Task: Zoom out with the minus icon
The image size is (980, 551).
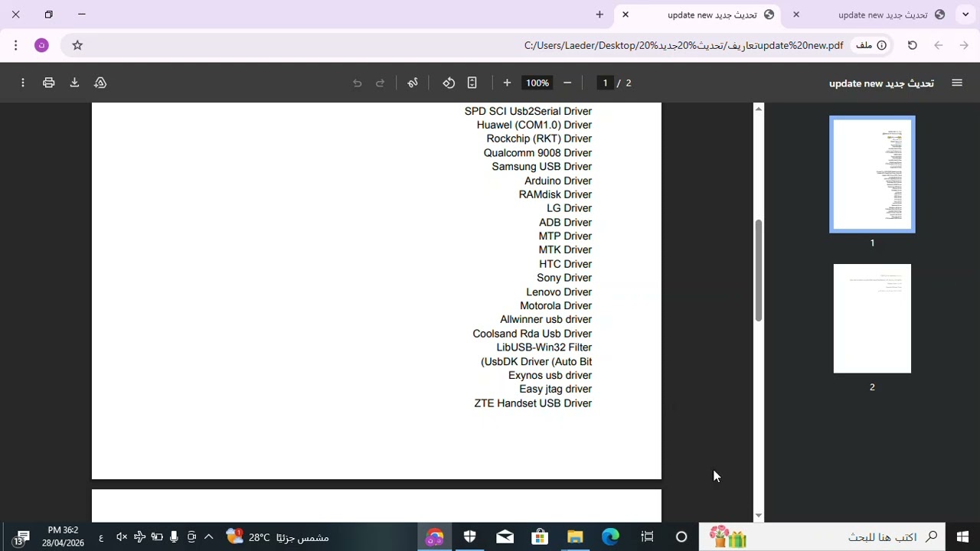Action: click(x=567, y=83)
